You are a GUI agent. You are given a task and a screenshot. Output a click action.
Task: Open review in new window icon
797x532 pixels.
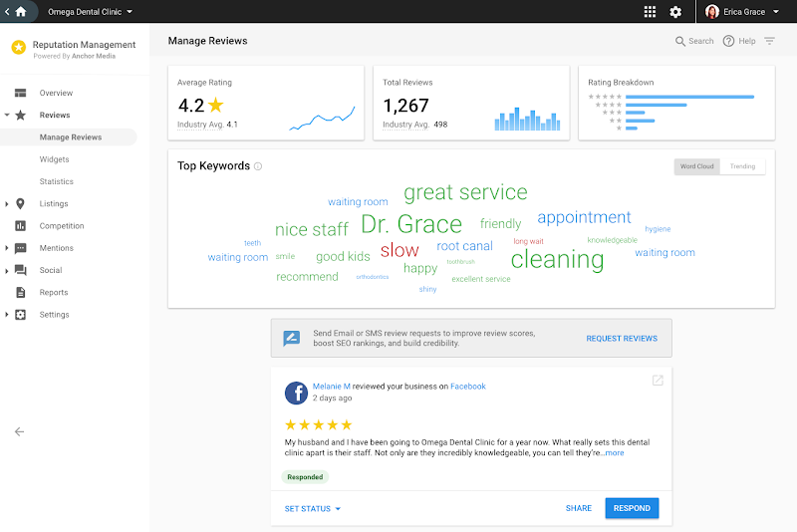point(658,381)
